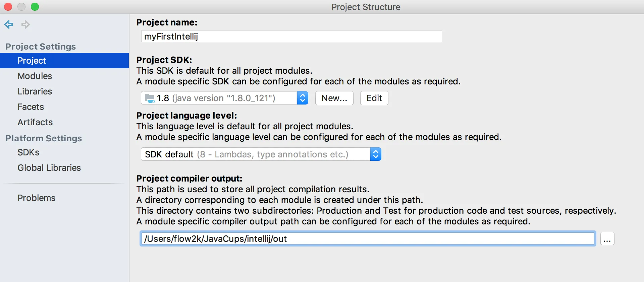644x282 pixels.
Task: Click the back navigation arrow
Action: pos(9,24)
